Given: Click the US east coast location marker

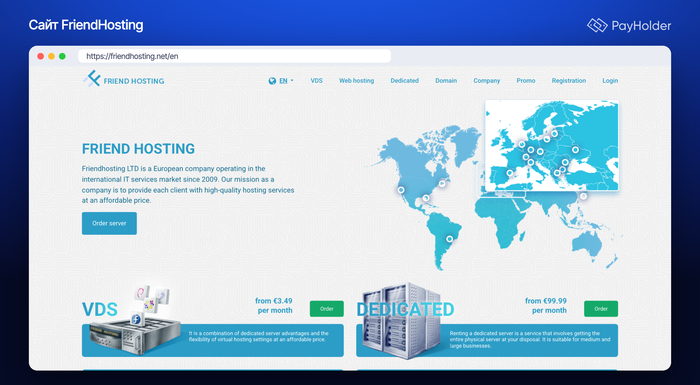Looking at the screenshot, I should point(442,183).
